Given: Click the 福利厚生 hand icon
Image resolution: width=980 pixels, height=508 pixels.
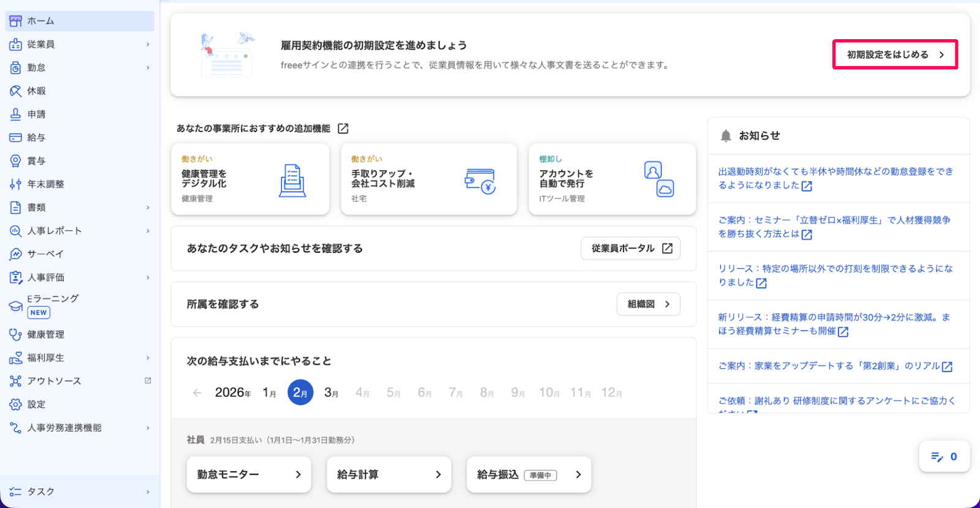Looking at the screenshot, I should 15,357.
